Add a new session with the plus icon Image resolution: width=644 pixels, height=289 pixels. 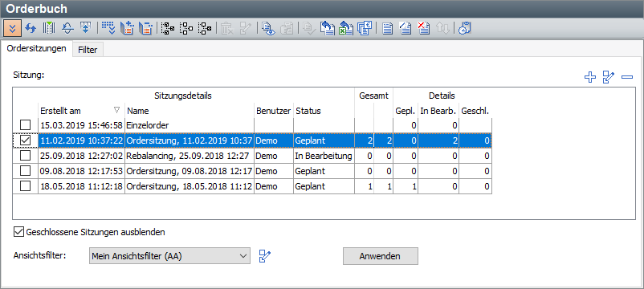589,77
